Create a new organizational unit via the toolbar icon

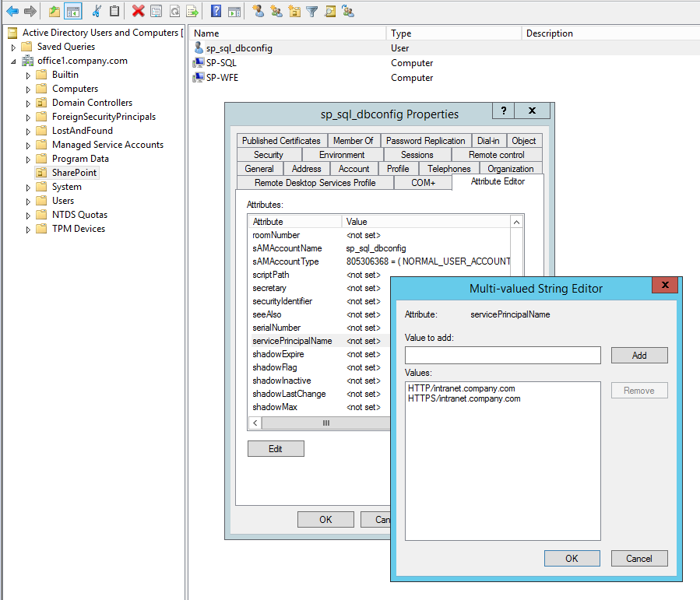pyautogui.click(x=294, y=11)
